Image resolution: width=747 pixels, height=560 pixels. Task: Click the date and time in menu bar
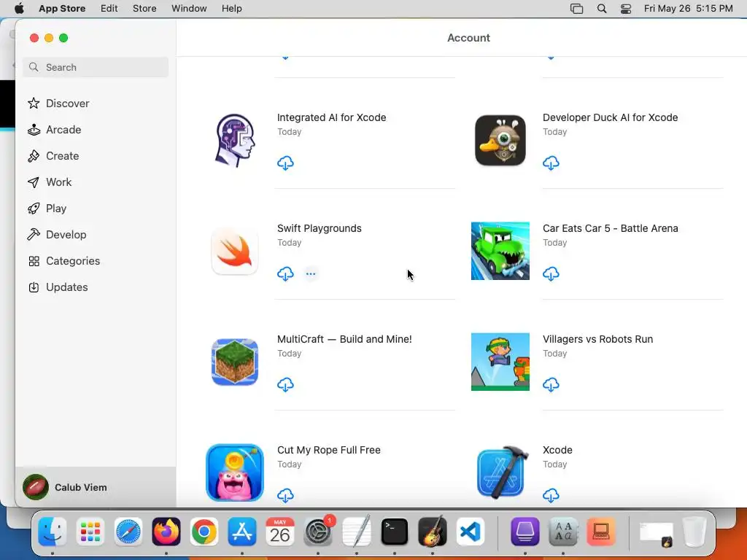point(689,9)
